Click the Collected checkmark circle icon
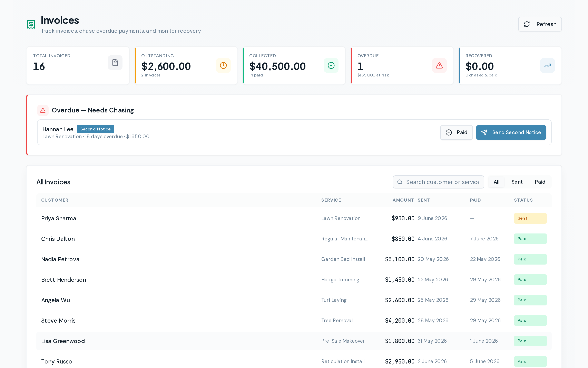 pyautogui.click(x=331, y=65)
